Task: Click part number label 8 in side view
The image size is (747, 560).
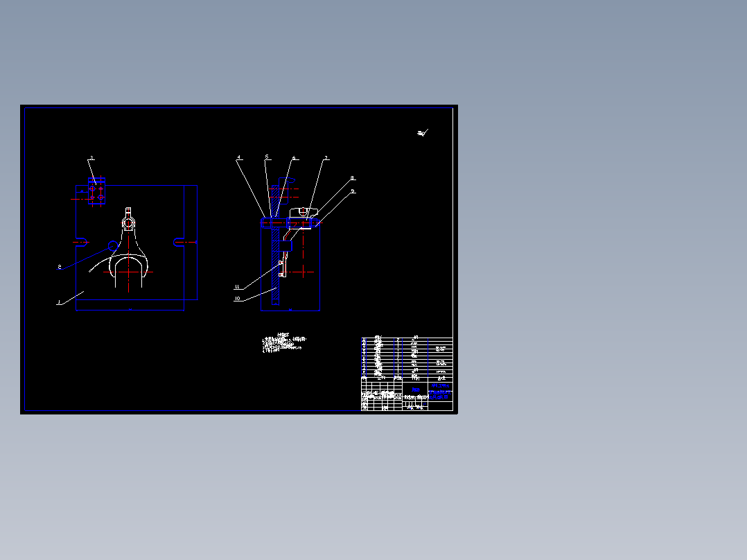Action: 353,178
